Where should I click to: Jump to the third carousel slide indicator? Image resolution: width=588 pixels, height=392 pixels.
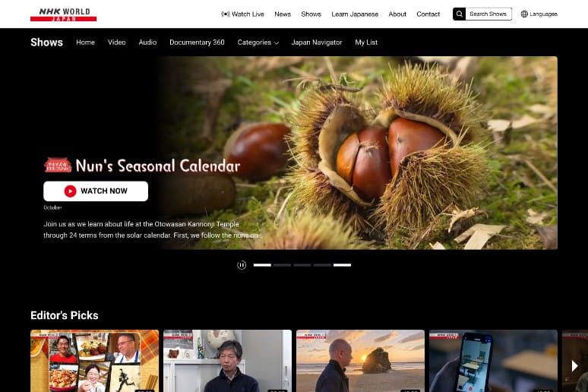(x=302, y=265)
